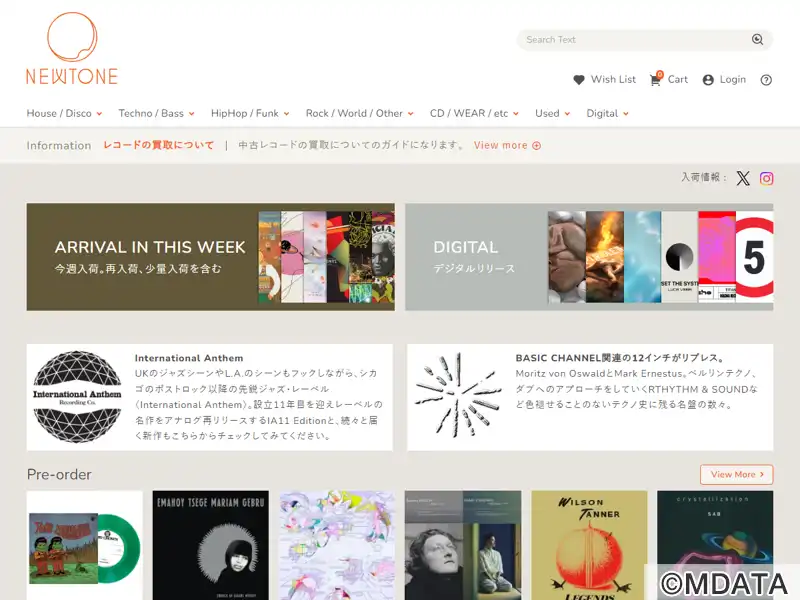Click the search magnifier icon
The width and height of the screenshot is (800, 600).
(x=757, y=39)
